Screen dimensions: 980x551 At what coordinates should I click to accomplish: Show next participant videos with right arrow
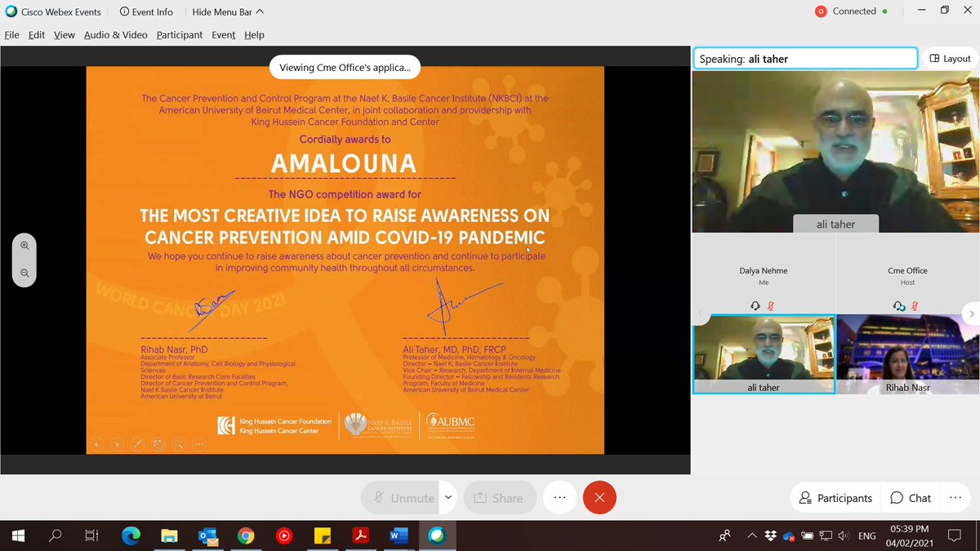coord(971,313)
